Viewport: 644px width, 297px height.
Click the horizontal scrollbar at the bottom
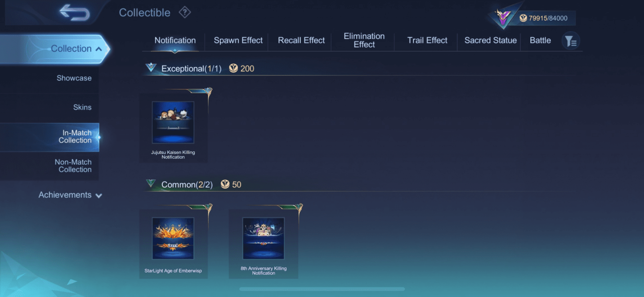(322, 289)
